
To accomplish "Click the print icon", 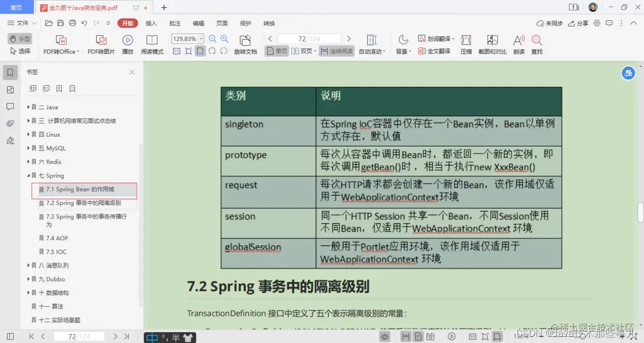I will (72, 23).
